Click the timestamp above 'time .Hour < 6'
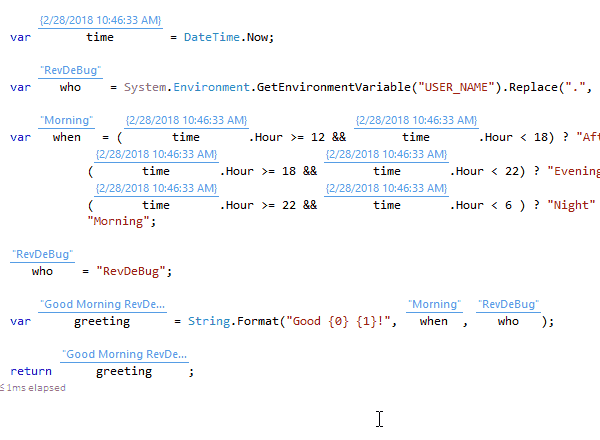 [x=386, y=189]
